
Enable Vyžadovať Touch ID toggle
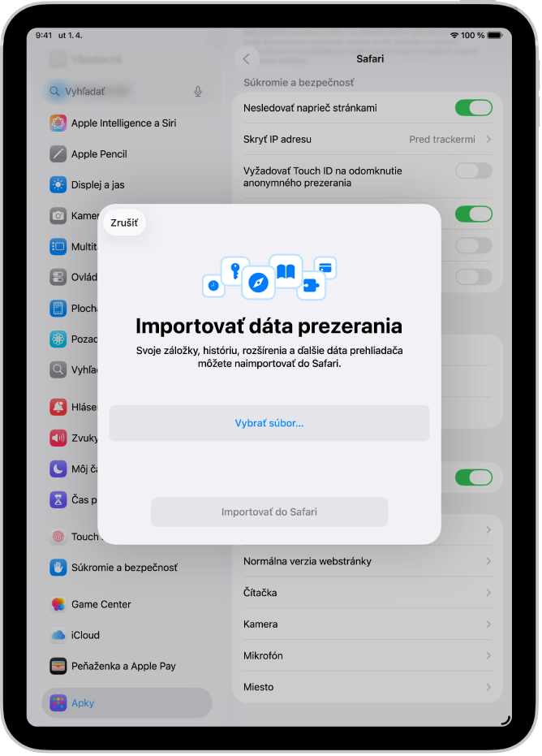pos(474,171)
